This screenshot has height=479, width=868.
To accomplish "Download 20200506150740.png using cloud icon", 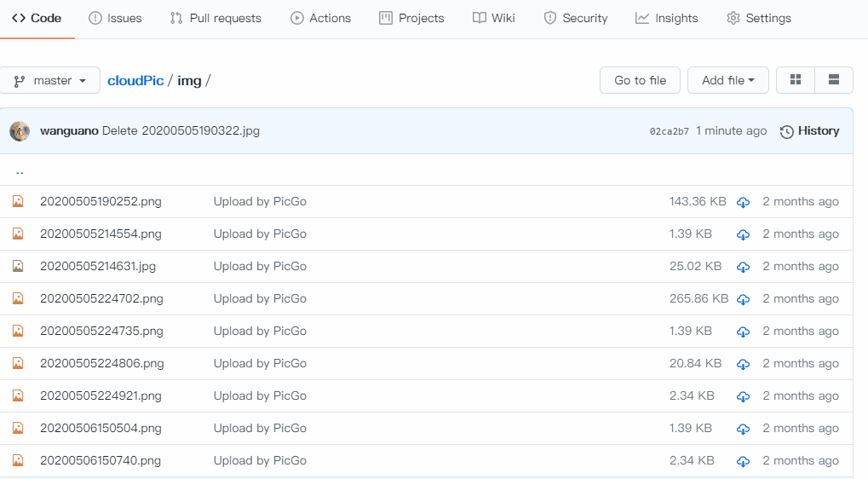I will 743,461.
